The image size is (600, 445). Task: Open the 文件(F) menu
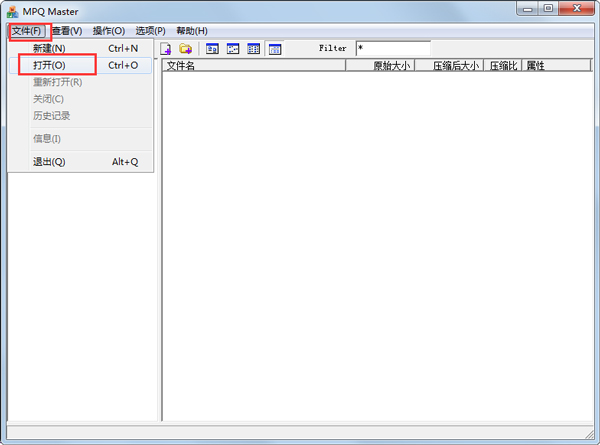click(27, 31)
